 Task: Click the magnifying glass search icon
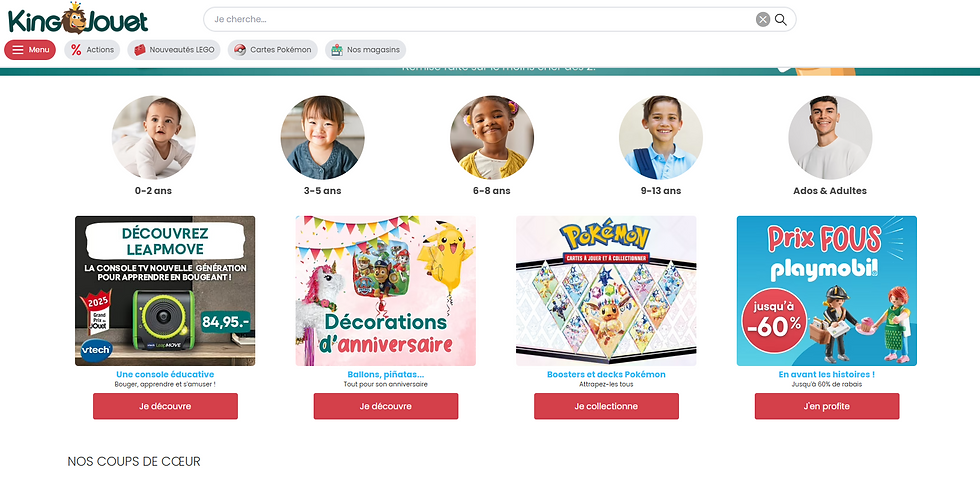pyautogui.click(x=781, y=19)
